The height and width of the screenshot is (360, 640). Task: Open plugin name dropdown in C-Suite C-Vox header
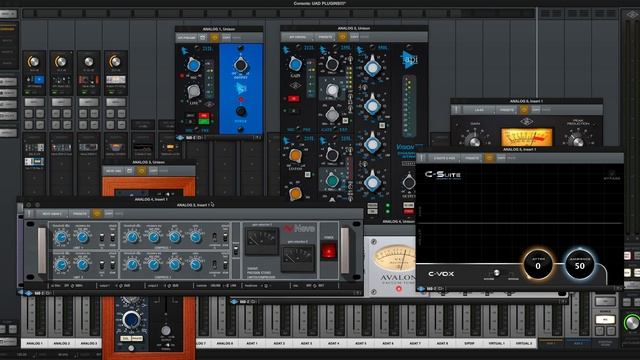pyautogui.click(x=444, y=158)
